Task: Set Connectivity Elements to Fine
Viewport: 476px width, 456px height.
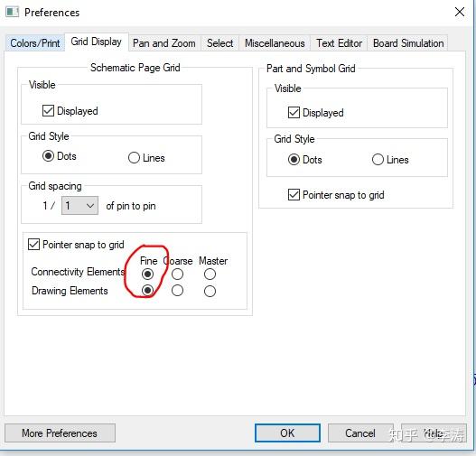Action: click(x=147, y=274)
